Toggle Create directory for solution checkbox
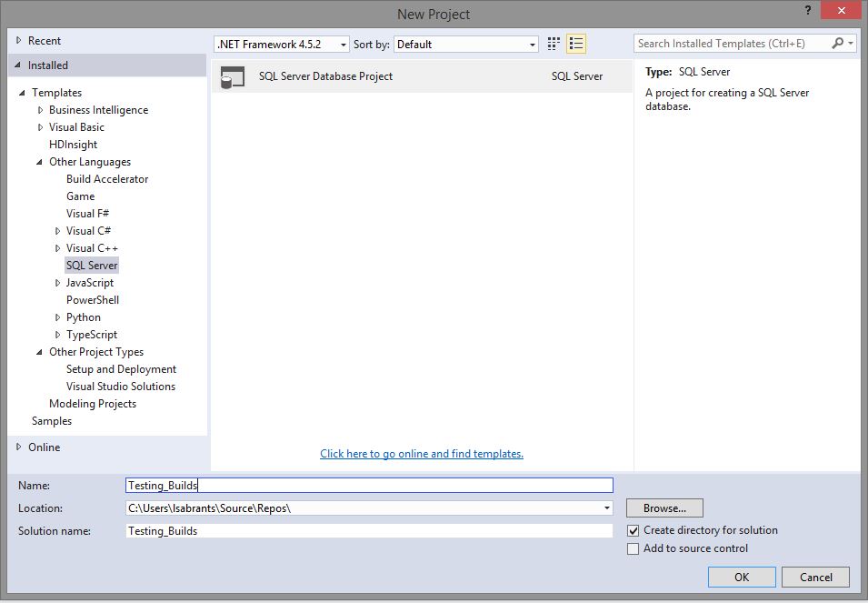The width and height of the screenshot is (868, 603). tap(633, 530)
